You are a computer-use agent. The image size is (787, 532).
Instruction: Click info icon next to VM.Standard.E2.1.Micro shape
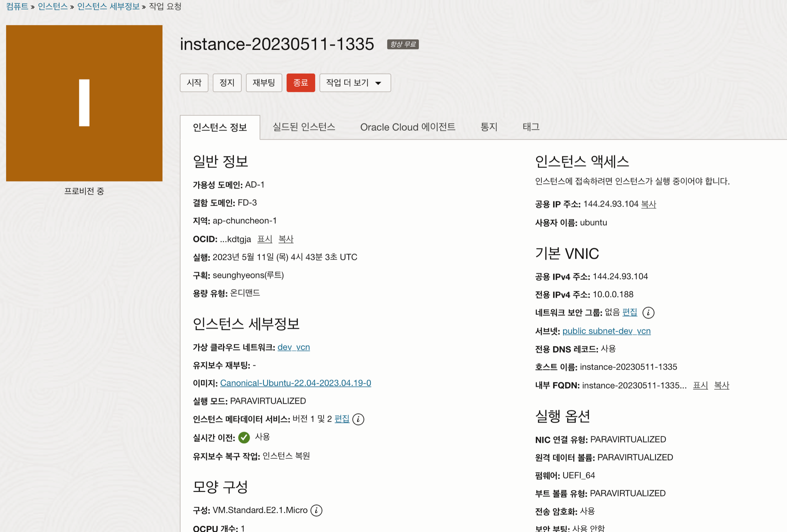316,510
